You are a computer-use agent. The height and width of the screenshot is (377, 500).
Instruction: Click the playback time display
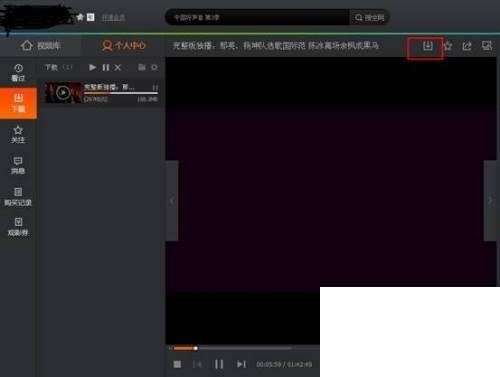[x=284, y=364]
